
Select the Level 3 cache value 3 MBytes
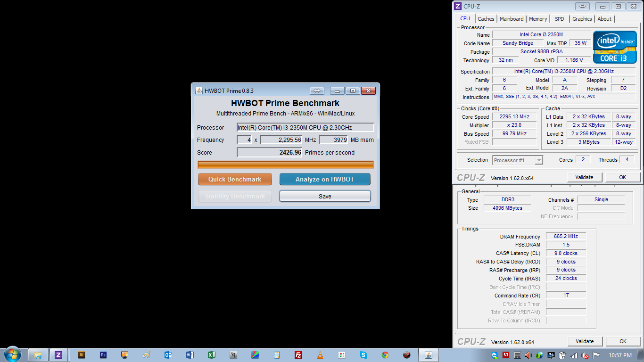click(x=589, y=142)
